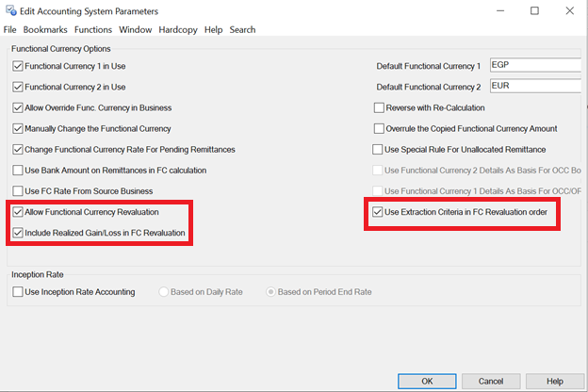
Task: Open the Hardcopy menu
Action: 178,30
